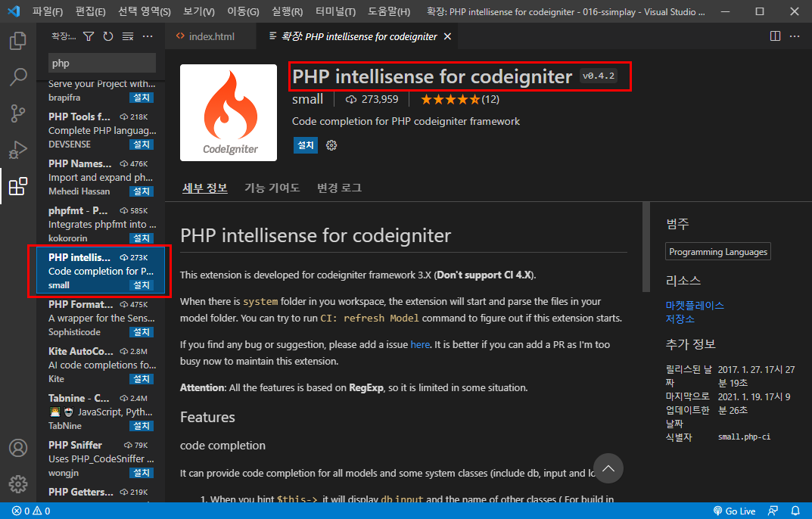Install PHP Namespace by Mehedi Hassan

(x=142, y=191)
